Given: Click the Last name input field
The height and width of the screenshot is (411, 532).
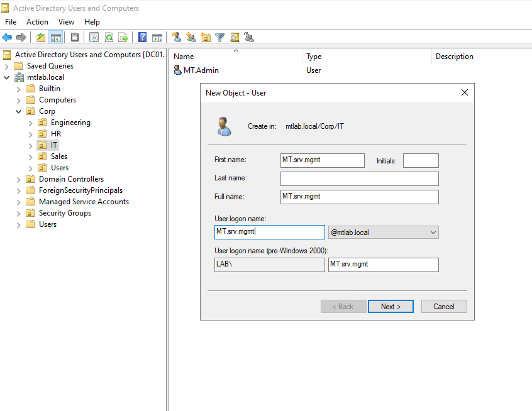Looking at the screenshot, I should pyautogui.click(x=359, y=178).
